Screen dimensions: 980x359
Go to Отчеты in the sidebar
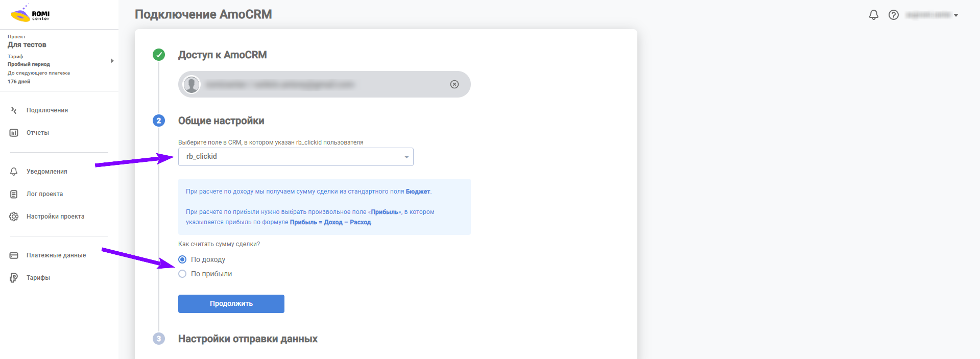[x=38, y=133]
